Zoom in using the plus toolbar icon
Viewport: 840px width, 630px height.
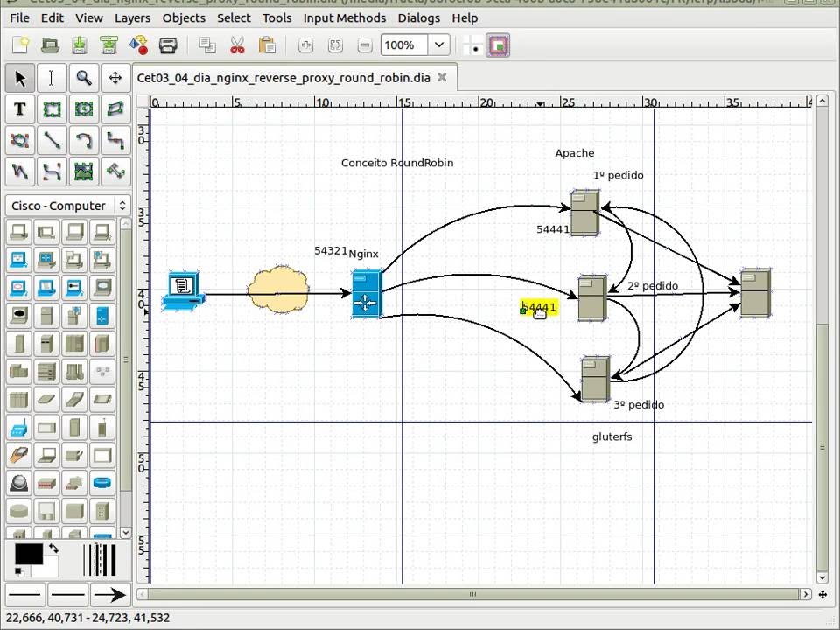click(x=306, y=45)
